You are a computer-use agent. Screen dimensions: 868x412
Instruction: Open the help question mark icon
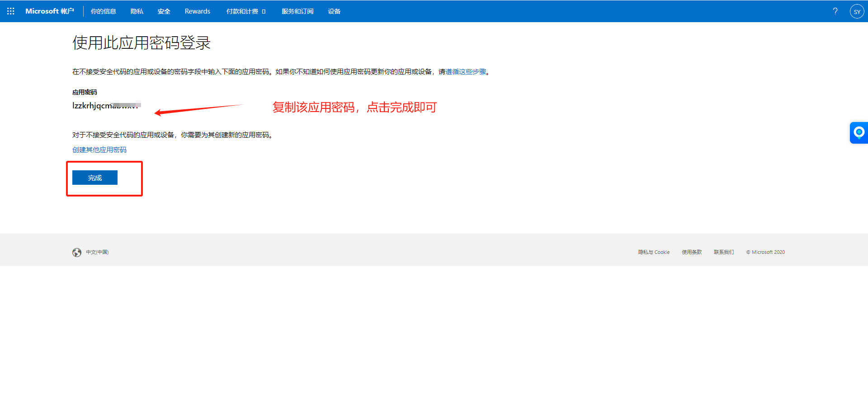(x=835, y=11)
